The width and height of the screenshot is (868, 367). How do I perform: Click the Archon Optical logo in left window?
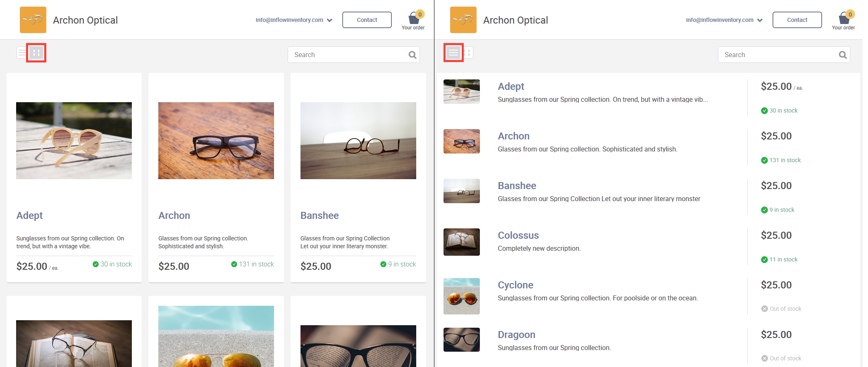33,20
